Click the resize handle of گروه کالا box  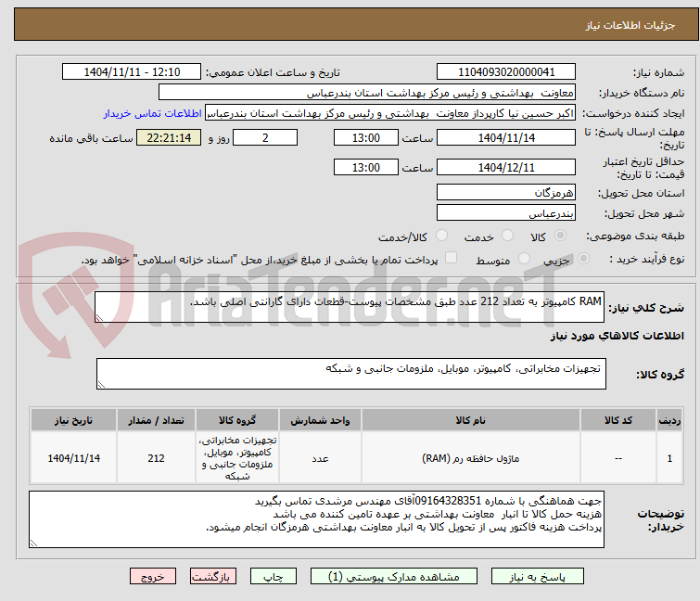pyautogui.click(x=101, y=385)
